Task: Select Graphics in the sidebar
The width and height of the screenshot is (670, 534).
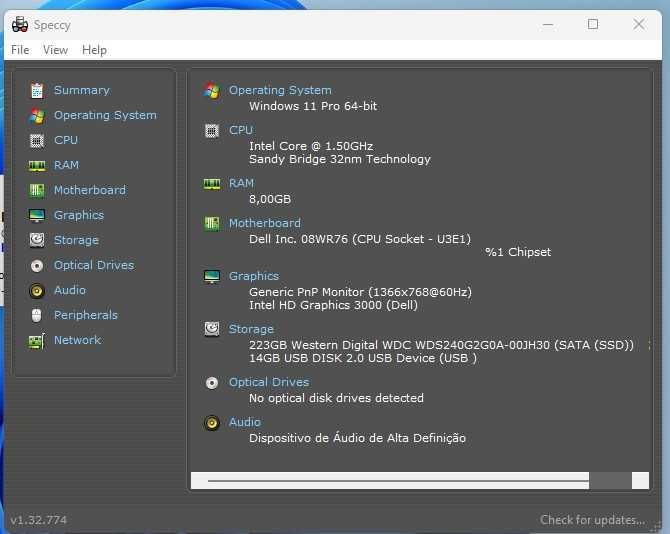Action: 79,215
